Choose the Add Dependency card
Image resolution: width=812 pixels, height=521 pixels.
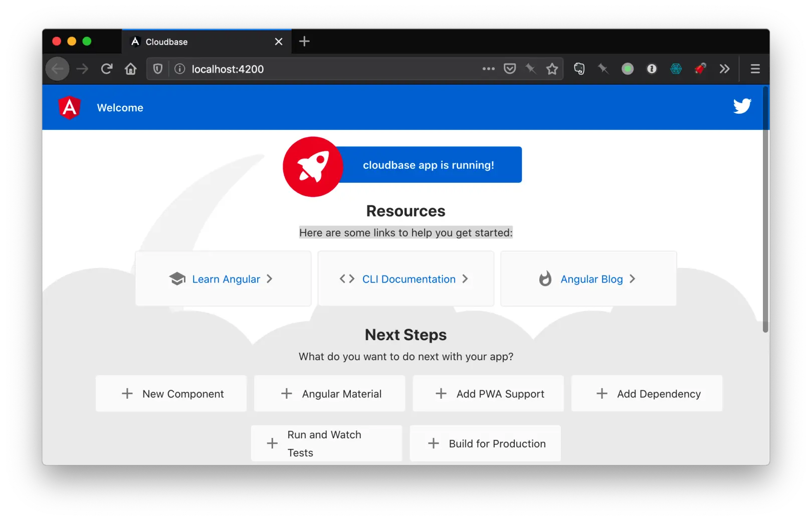point(647,394)
